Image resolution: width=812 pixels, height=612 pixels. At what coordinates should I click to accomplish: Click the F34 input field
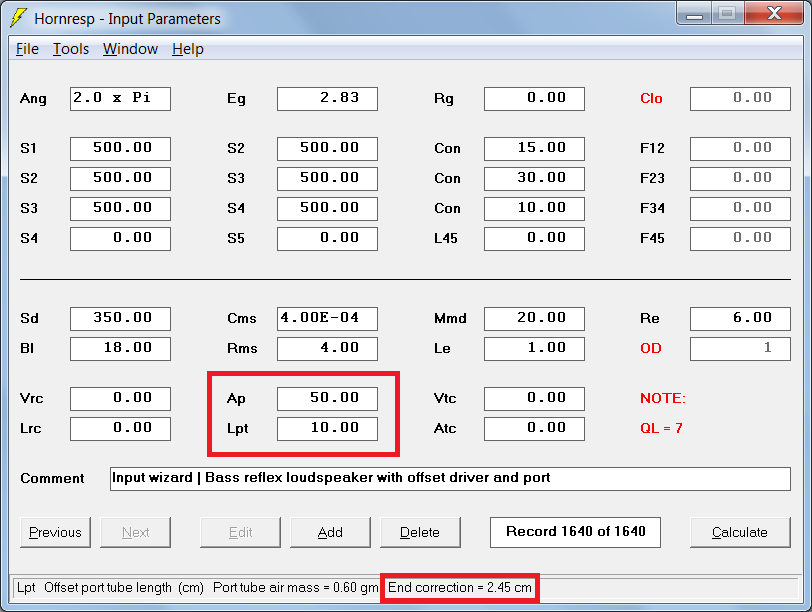coord(741,209)
